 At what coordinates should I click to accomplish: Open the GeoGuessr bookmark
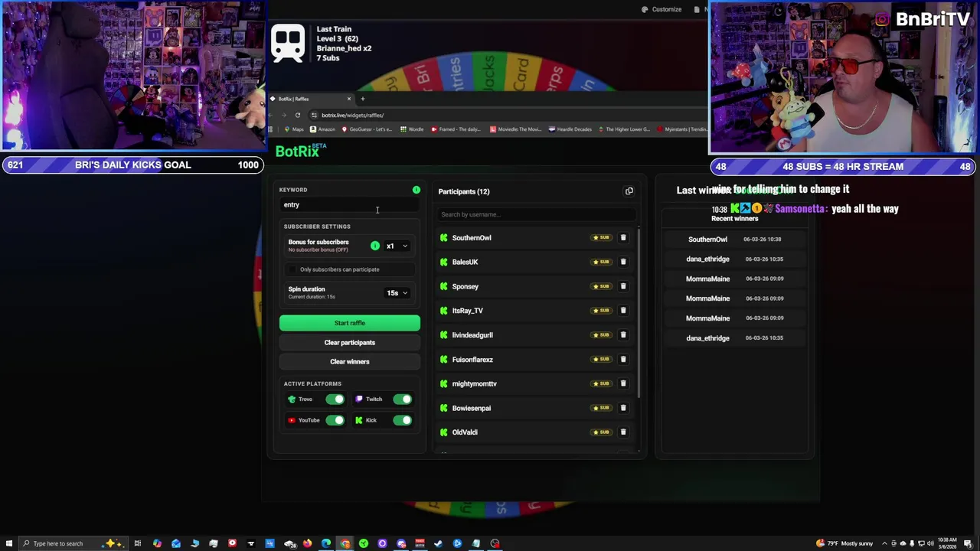367,129
